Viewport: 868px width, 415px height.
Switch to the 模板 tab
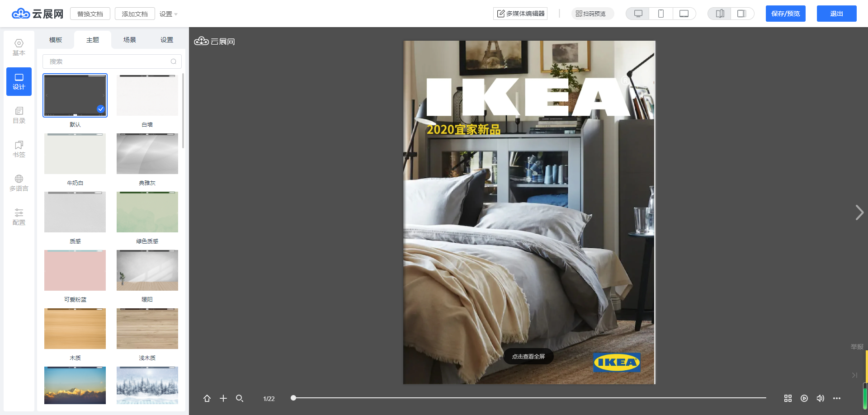[x=56, y=40]
